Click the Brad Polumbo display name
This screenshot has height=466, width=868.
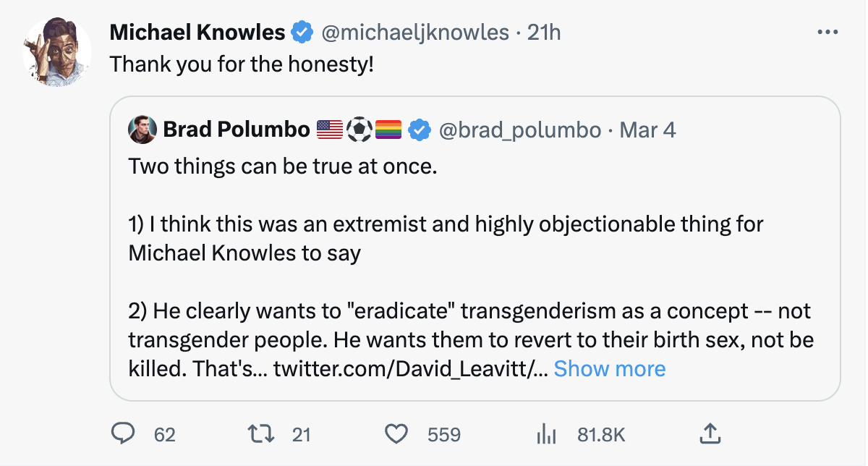point(237,130)
